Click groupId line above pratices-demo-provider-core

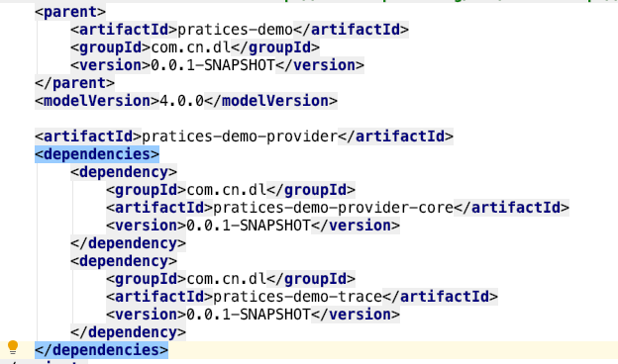[231, 190]
